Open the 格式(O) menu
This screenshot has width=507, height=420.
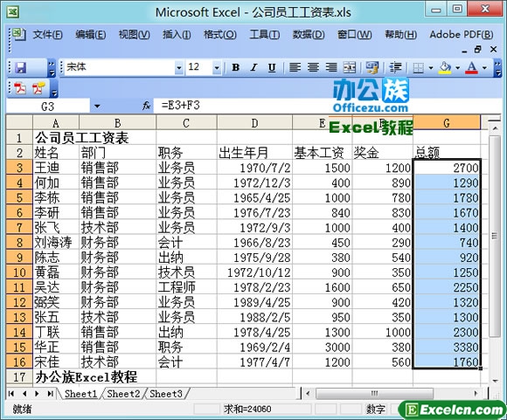point(220,34)
